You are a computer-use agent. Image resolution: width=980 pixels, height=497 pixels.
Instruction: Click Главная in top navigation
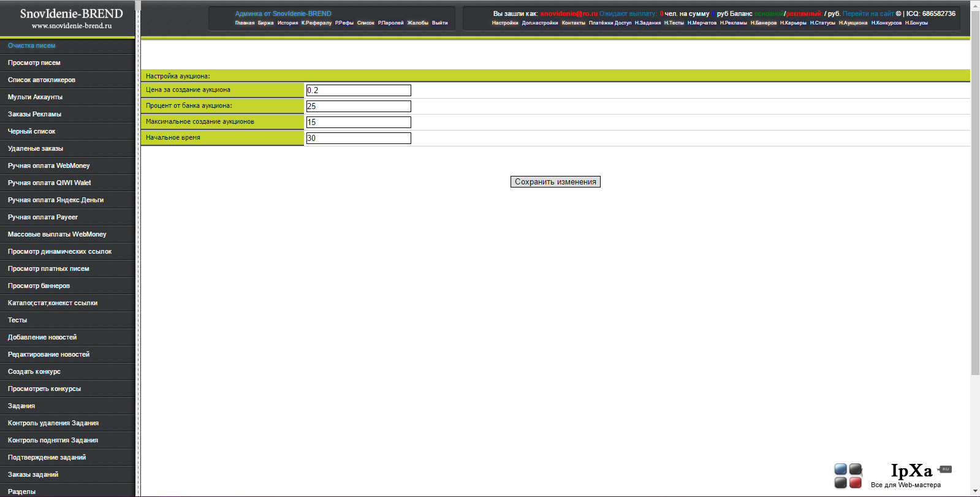(245, 23)
